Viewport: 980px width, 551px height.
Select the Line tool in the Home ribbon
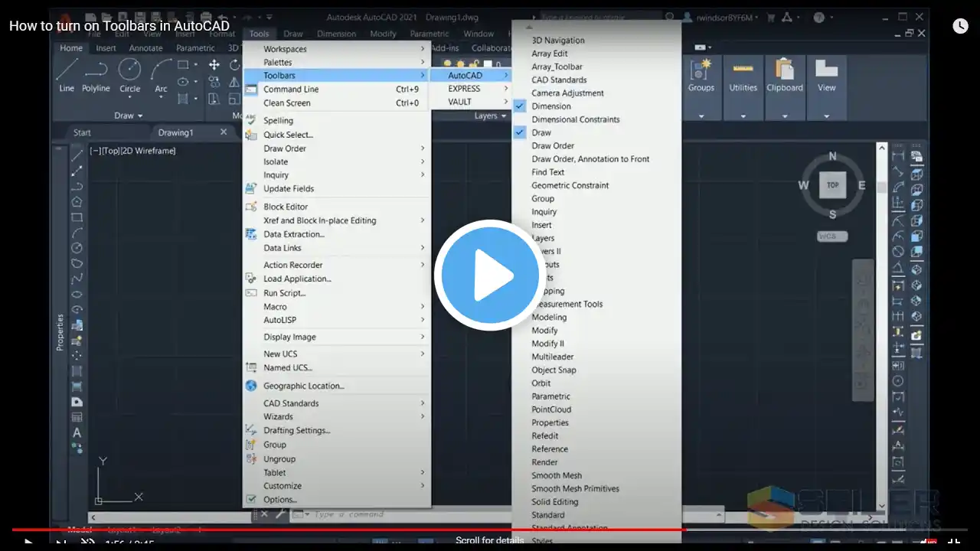(x=67, y=75)
